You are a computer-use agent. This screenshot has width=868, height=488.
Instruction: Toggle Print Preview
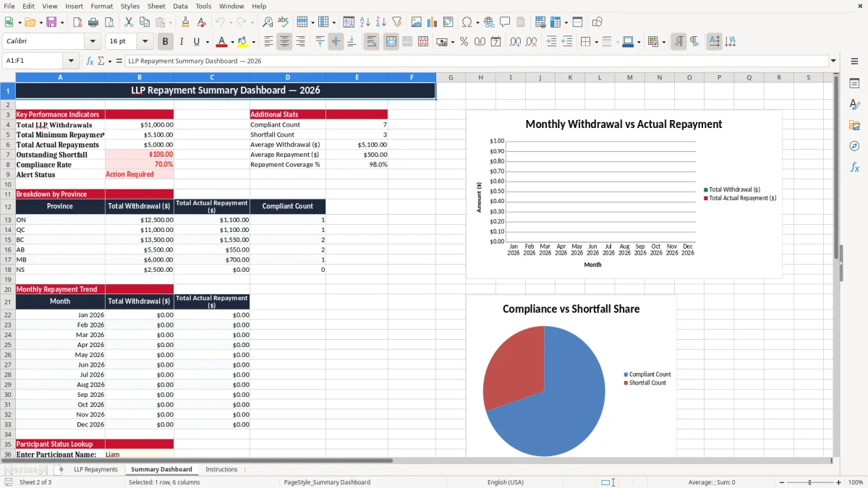109,22
